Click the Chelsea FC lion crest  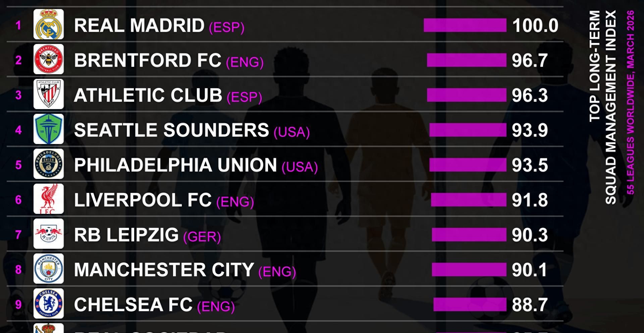click(x=49, y=304)
